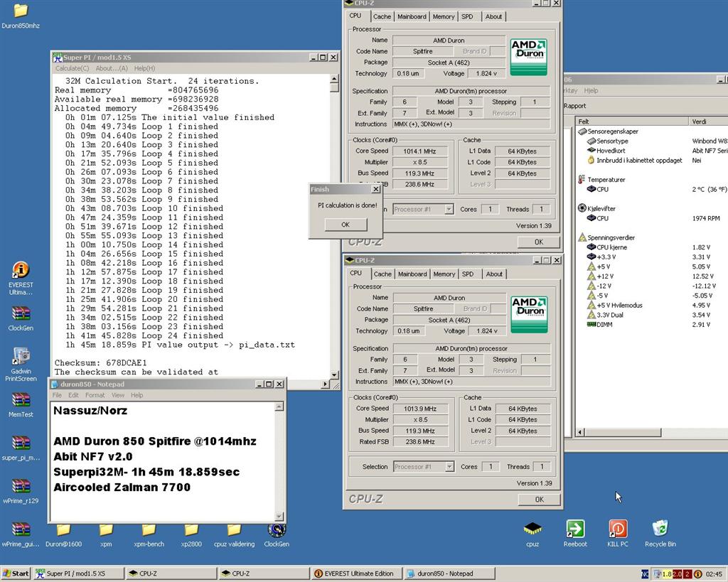Image resolution: width=728 pixels, height=582 pixels.
Task: Open About menu in Super PI
Action: click(x=112, y=68)
